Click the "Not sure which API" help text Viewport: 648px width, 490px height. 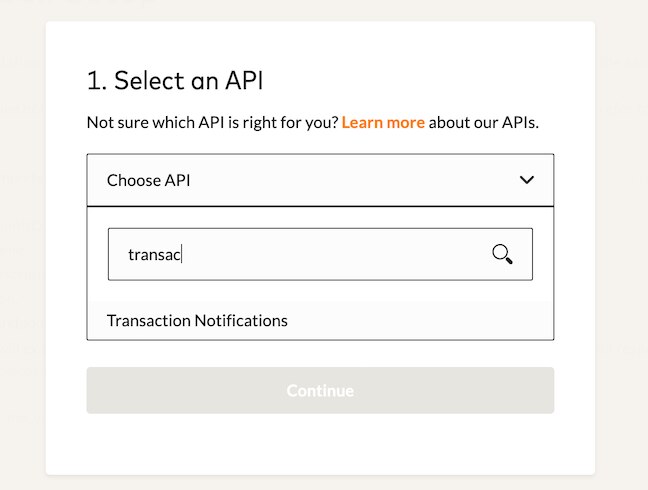point(212,123)
